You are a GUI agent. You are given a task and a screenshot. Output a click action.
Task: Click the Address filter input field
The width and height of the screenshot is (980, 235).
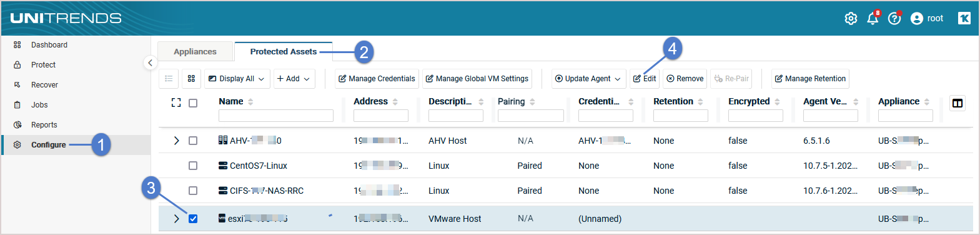(381, 116)
